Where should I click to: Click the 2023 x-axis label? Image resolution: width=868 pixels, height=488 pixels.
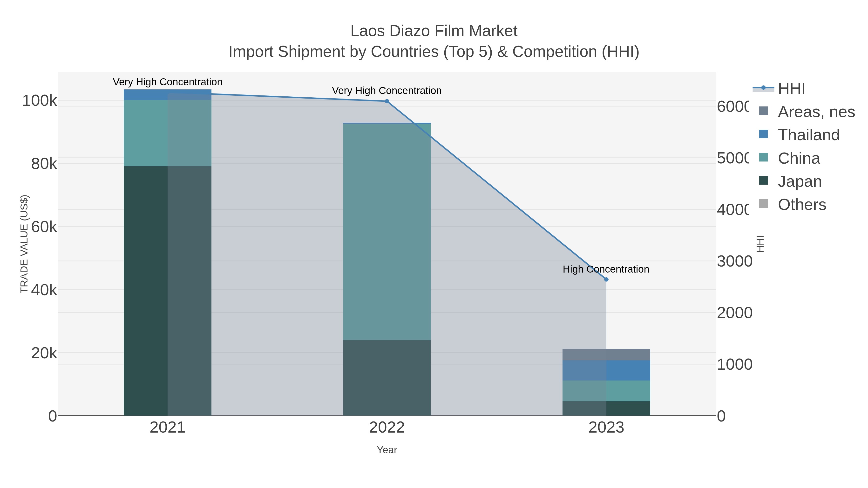pos(606,428)
